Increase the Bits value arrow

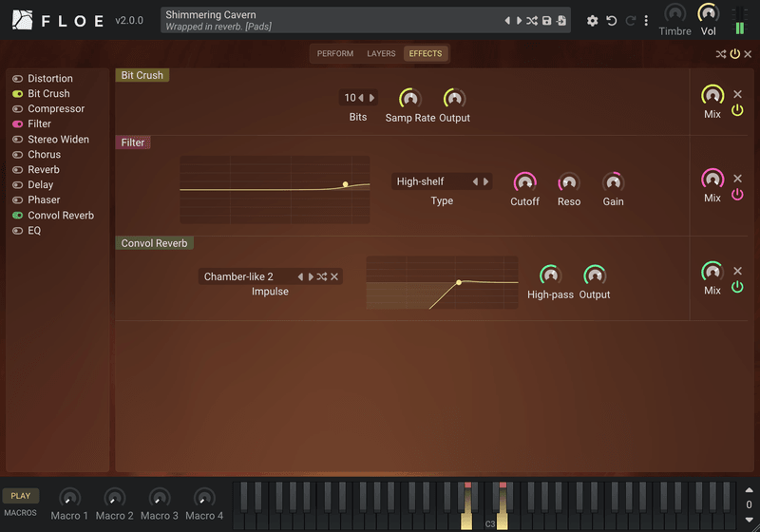371,98
